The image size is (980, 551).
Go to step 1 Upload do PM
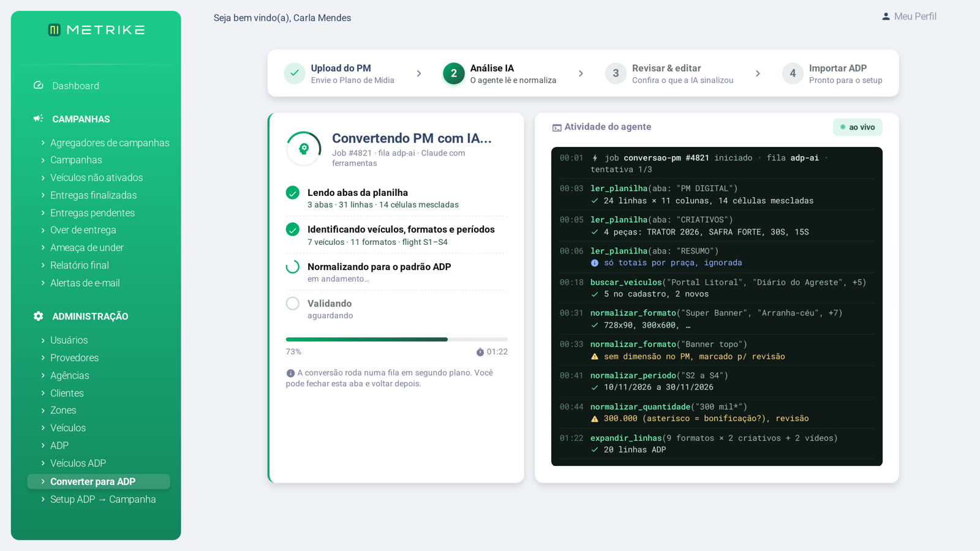tap(339, 73)
